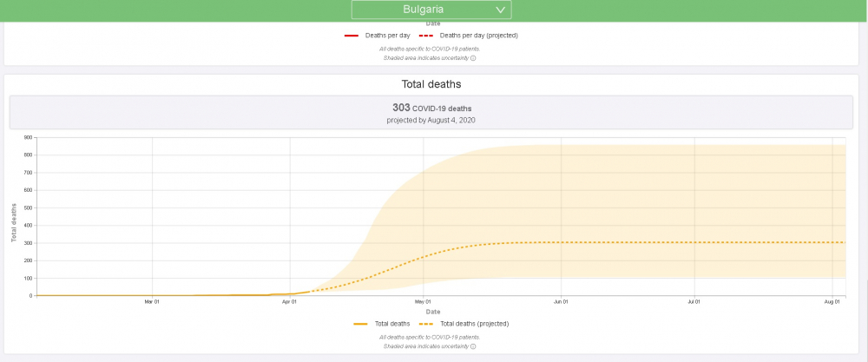Click the 303 COVID-19 deaths figure
This screenshot has height=362, width=868.
(x=431, y=108)
